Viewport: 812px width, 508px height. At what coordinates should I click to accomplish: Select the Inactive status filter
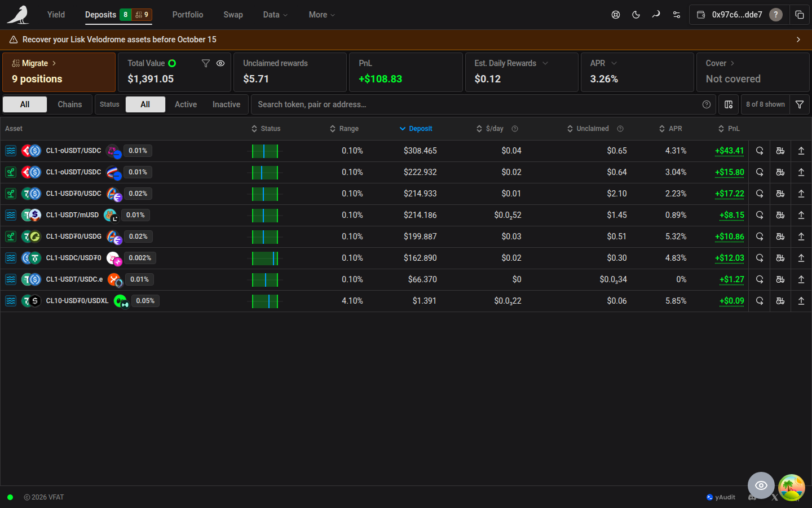[x=226, y=104]
